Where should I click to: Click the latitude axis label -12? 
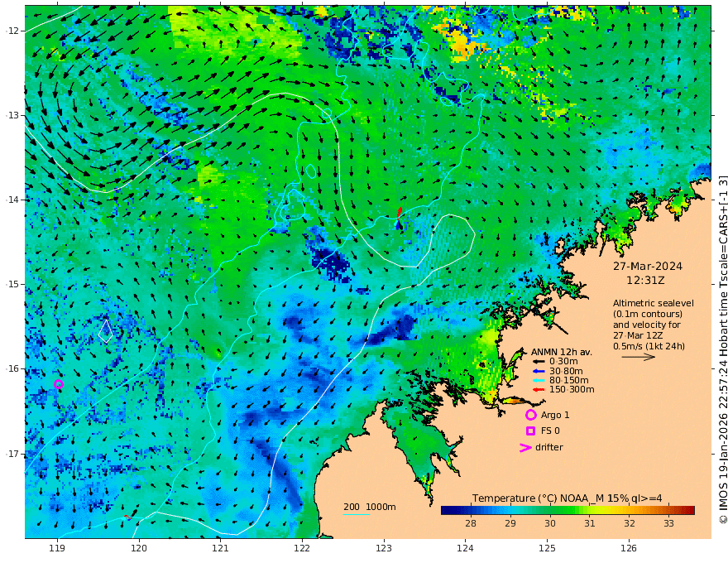(x=14, y=31)
